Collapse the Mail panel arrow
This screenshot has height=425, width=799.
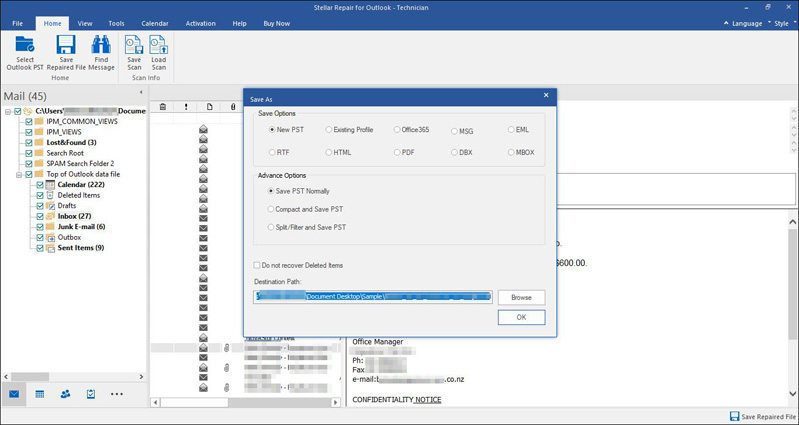[x=141, y=93]
